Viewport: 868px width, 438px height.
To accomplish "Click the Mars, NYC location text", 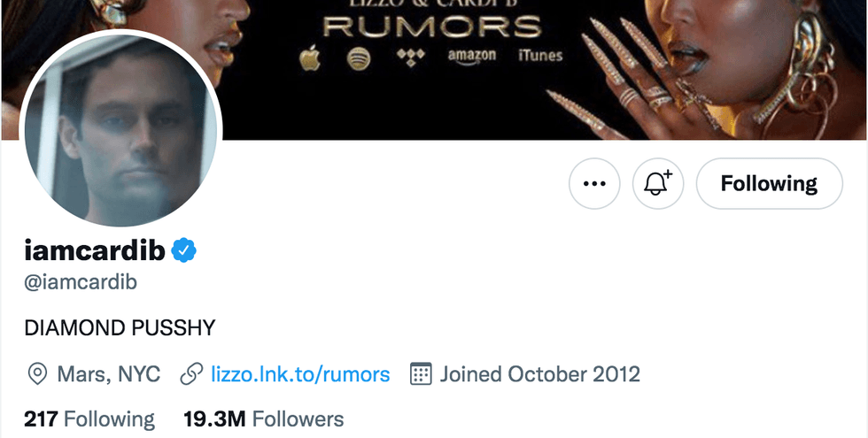I will pyautogui.click(x=108, y=373).
